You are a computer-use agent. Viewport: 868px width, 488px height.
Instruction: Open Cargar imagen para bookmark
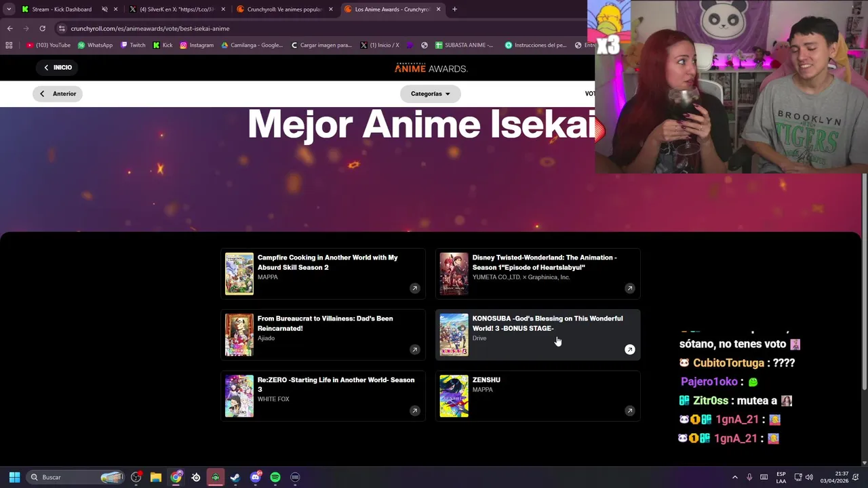click(321, 45)
